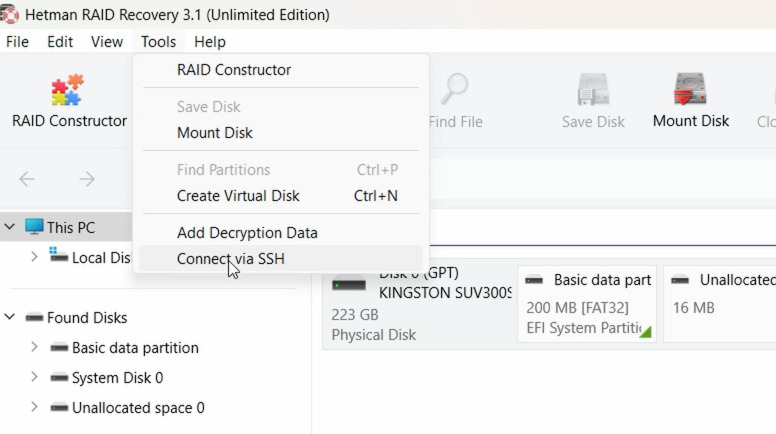776x434 pixels.
Task: Select the Basic data partition label
Action: 135,348
